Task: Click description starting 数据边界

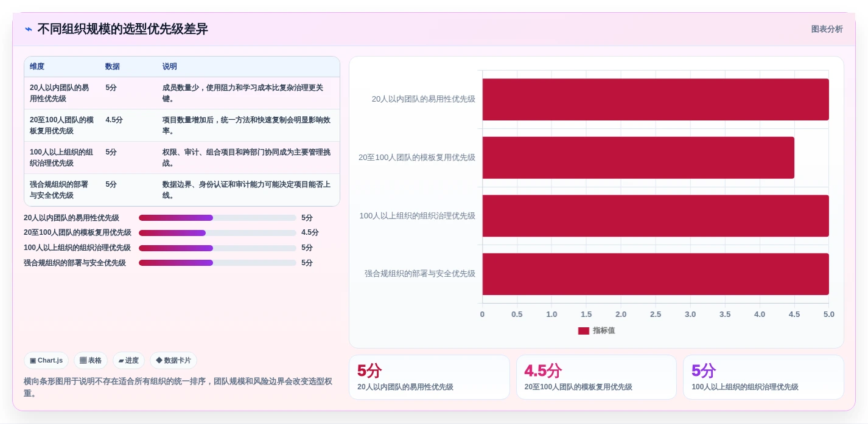Action: [247, 190]
